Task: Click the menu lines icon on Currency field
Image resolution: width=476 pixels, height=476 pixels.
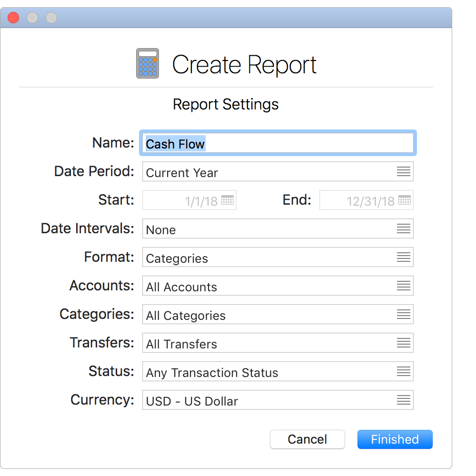Action: (404, 400)
